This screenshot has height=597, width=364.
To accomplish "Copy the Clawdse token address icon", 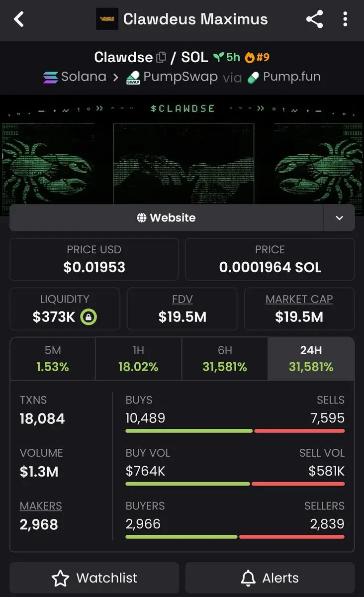I will pyautogui.click(x=161, y=57).
